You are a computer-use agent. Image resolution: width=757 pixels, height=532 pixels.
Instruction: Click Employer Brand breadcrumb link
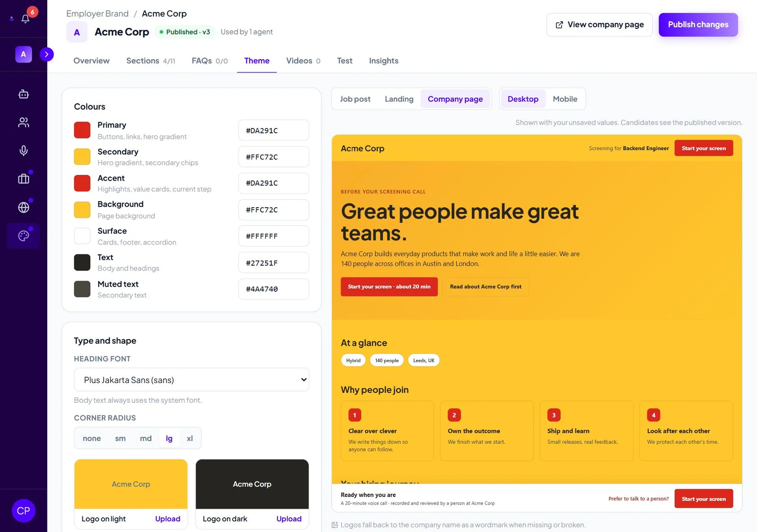click(x=97, y=14)
